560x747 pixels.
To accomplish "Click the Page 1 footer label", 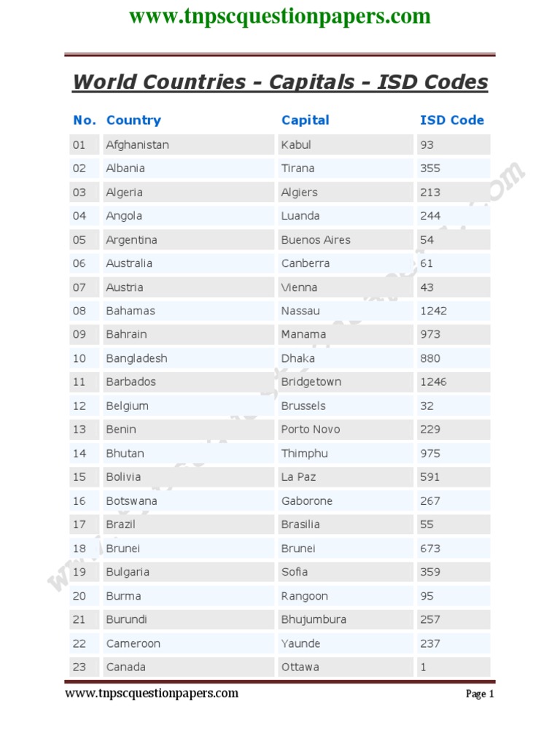I will 480,694.
